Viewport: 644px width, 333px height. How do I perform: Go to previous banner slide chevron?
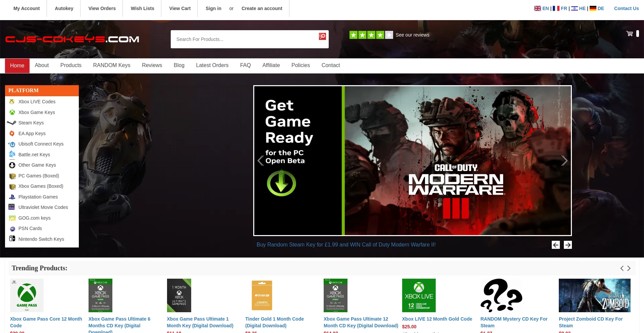[261, 161]
